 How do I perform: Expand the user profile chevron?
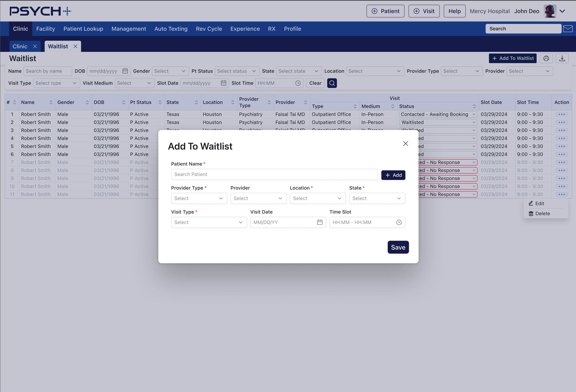(x=562, y=11)
